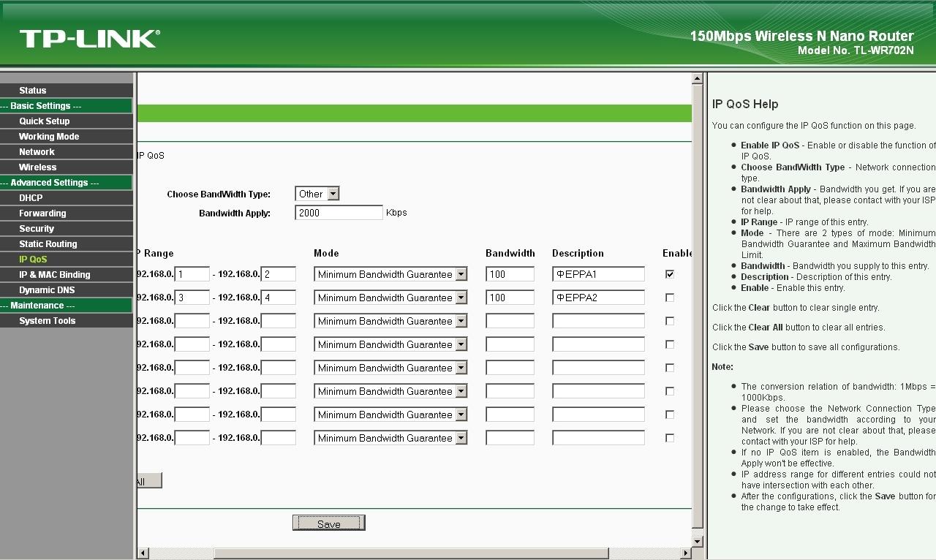Open the Choose BandWidth Type dropdown
The height and width of the screenshot is (560, 936).
click(x=317, y=194)
